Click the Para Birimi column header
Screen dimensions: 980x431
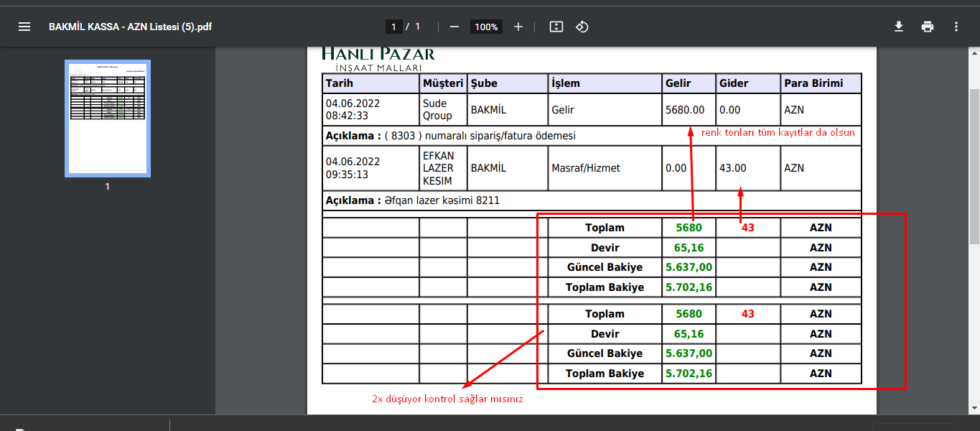(814, 83)
